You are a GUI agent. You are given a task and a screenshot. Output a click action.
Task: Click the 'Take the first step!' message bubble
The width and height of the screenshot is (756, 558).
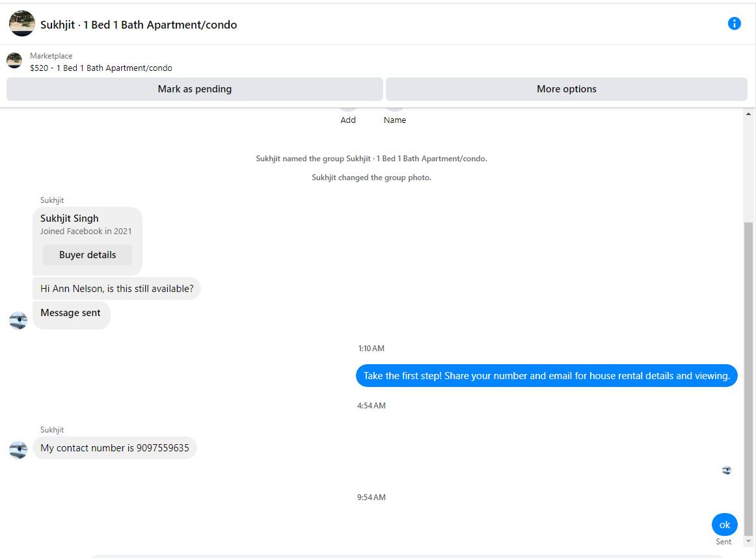pyautogui.click(x=547, y=376)
